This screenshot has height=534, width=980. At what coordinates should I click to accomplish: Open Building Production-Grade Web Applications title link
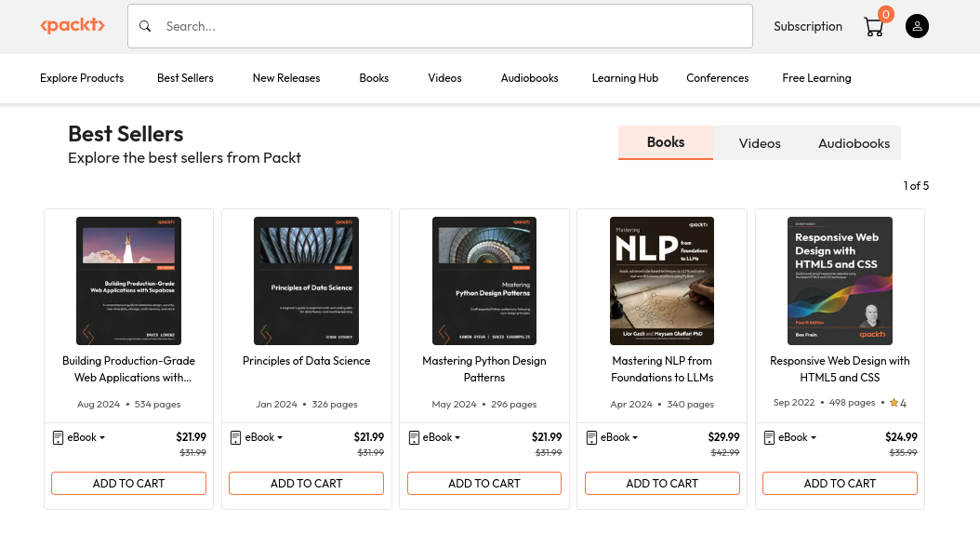pyautogui.click(x=128, y=369)
